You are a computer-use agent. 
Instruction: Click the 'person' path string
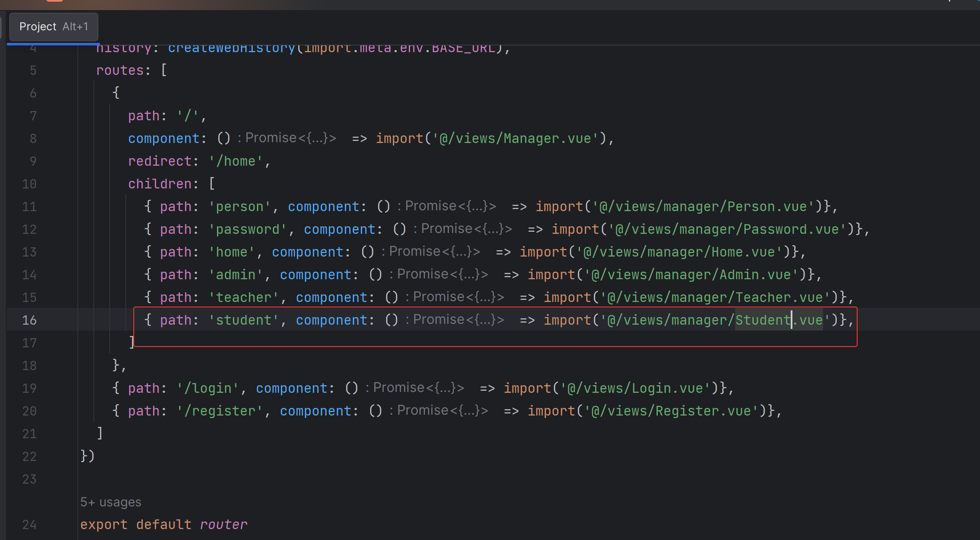240,206
